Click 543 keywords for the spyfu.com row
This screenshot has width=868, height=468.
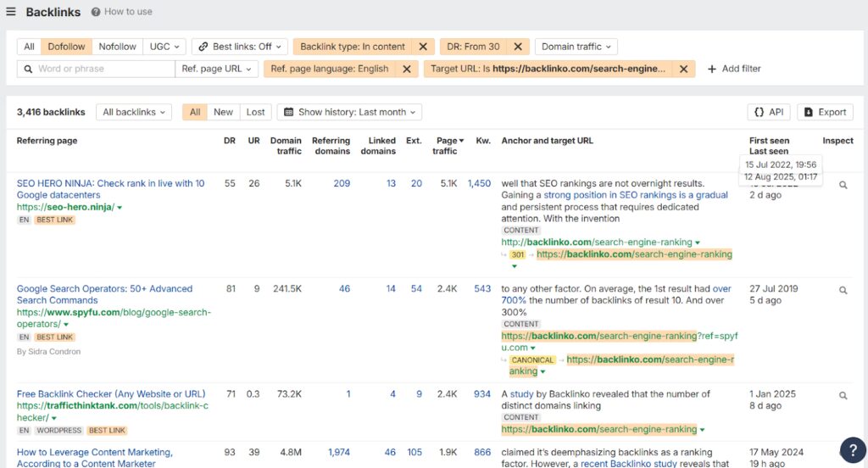482,288
